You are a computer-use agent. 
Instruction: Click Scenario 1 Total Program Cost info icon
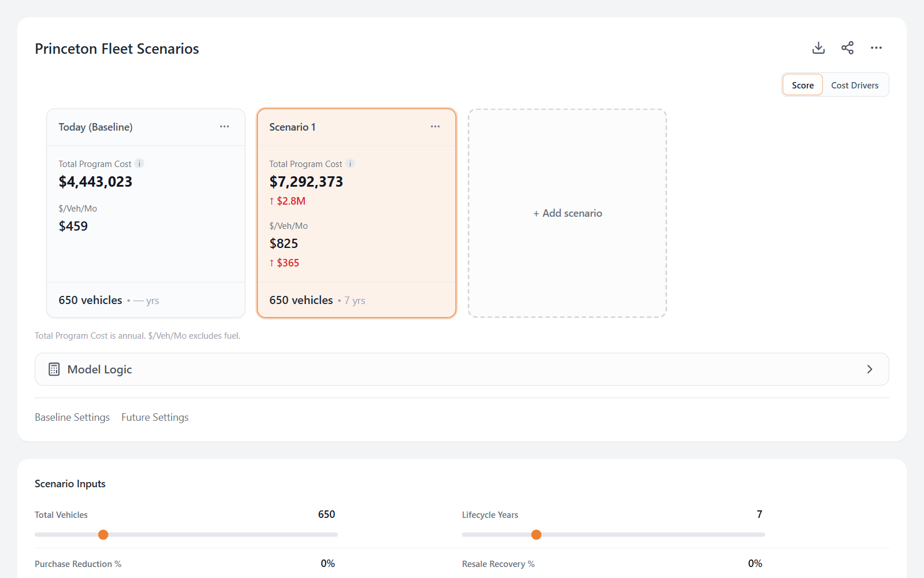click(350, 164)
